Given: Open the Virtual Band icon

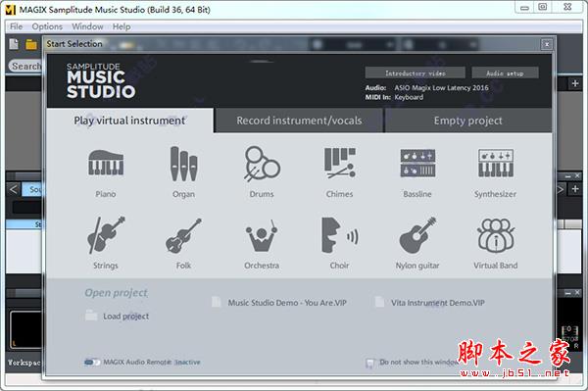Looking at the screenshot, I should [495, 235].
